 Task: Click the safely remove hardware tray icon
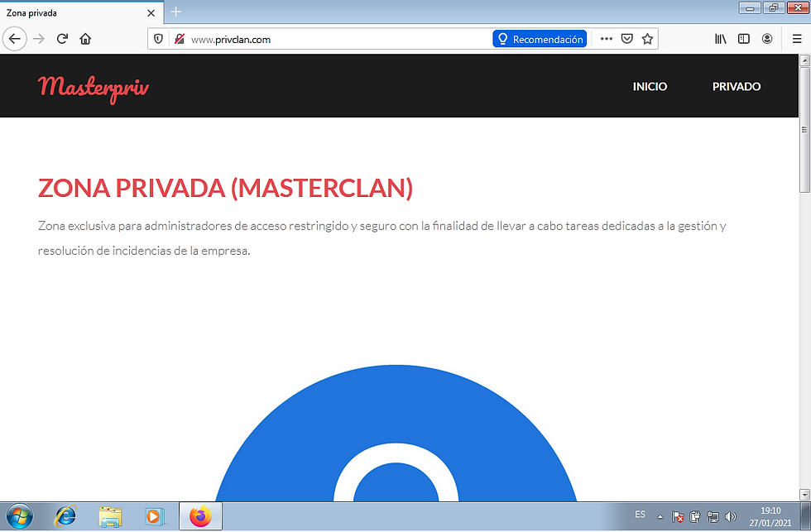click(x=695, y=516)
